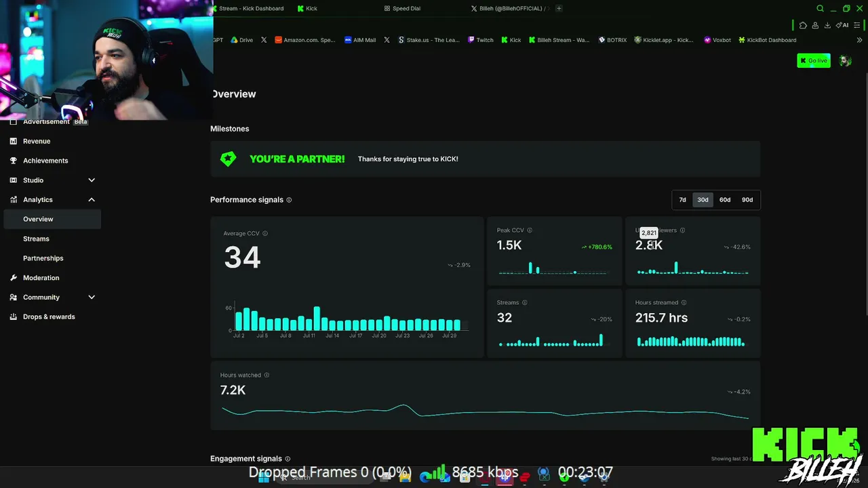This screenshot has width=868, height=488.
Task: Expand the Community menu chevron
Action: [92, 298]
